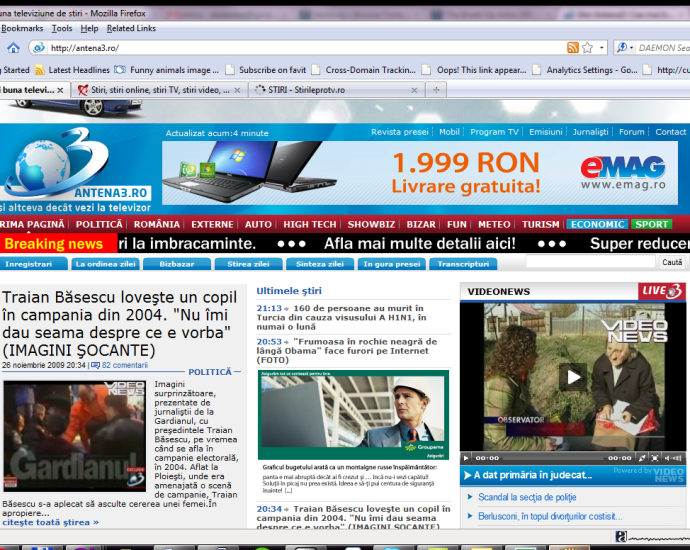Viewport: 690px width, 550px height.
Task: Bookmark this page with the star icon
Action: point(587,48)
